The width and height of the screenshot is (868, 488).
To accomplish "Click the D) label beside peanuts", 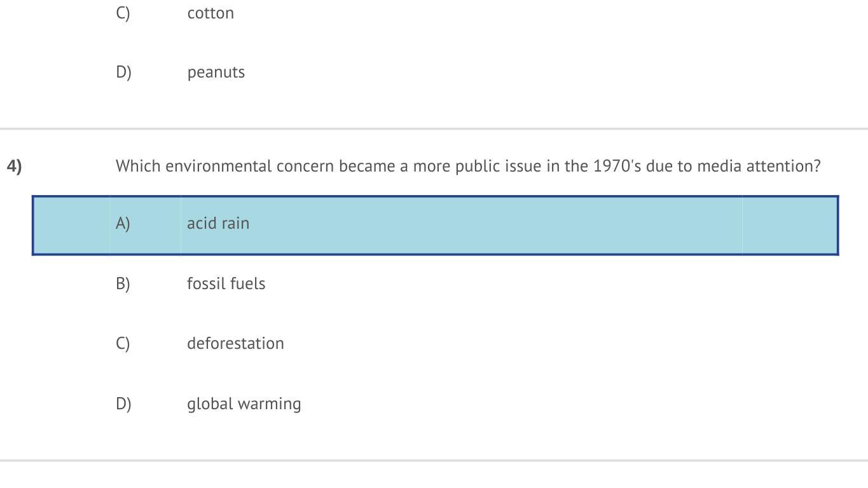I will pos(123,72).
